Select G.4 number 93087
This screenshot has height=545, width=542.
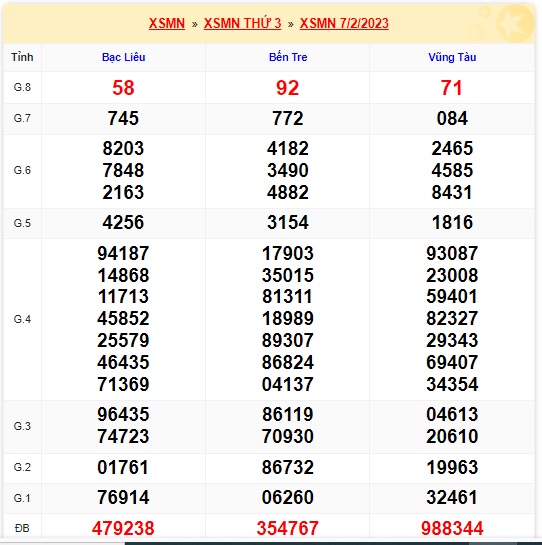[452, 253]
